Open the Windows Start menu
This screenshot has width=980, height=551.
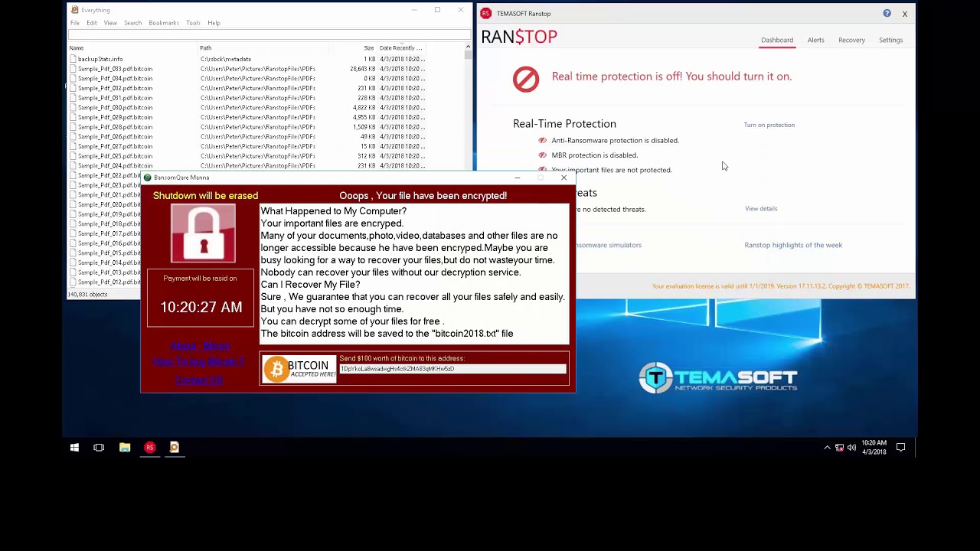point(74,448)
